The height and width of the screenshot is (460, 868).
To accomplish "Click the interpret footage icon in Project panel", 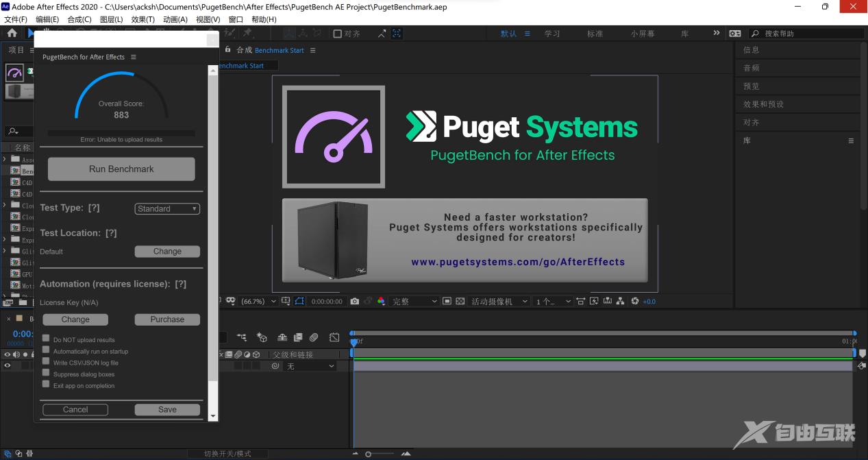I will point(8,302).
